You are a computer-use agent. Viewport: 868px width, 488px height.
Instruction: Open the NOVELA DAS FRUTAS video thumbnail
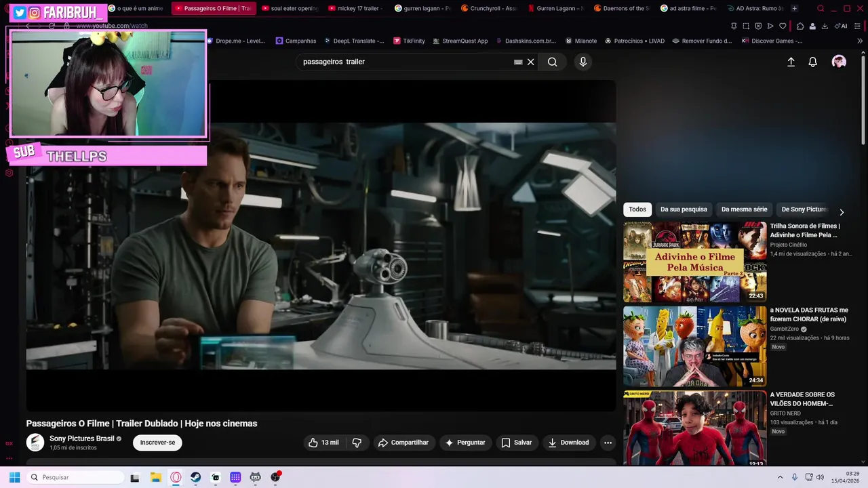point(695,346)
